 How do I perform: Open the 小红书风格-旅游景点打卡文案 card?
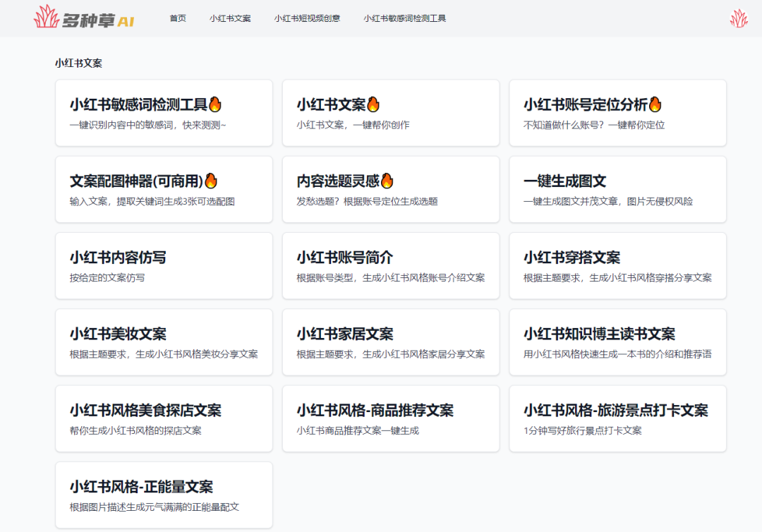[x=617, y=419]
